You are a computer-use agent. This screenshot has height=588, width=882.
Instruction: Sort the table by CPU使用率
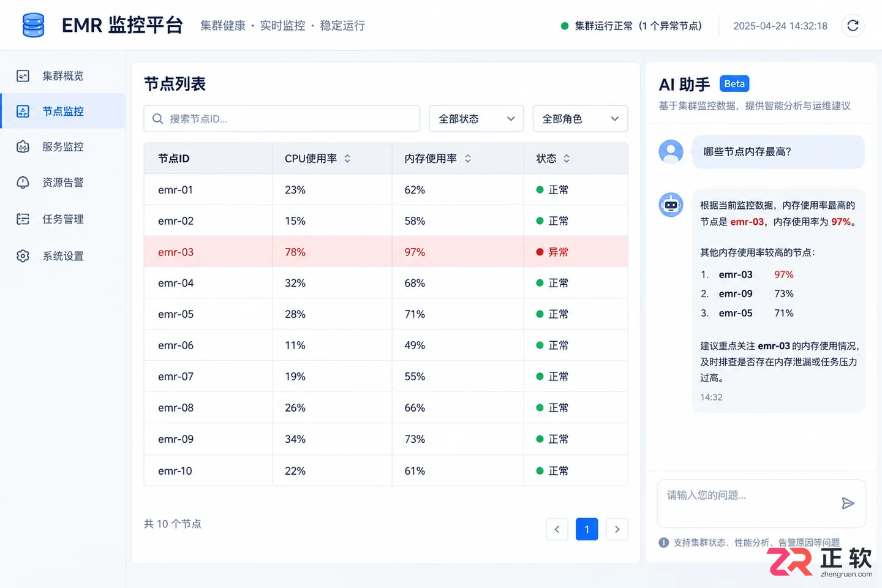(x=347, y=159)
